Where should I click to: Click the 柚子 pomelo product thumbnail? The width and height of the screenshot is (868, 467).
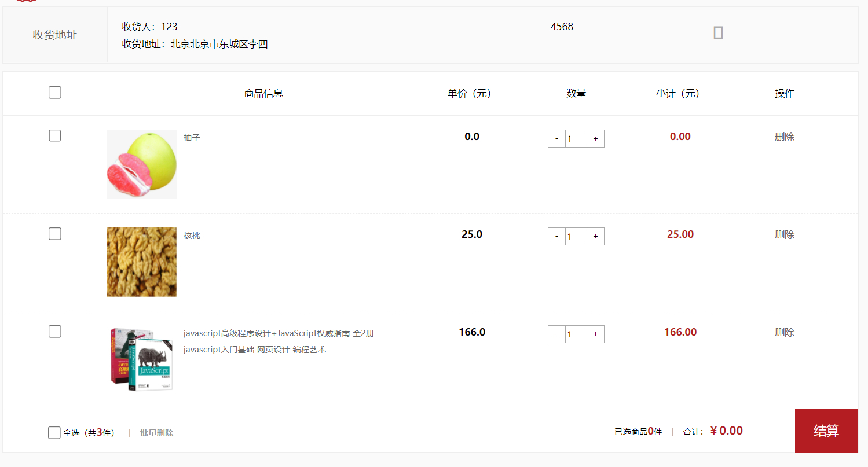click(x=141, y=164)
